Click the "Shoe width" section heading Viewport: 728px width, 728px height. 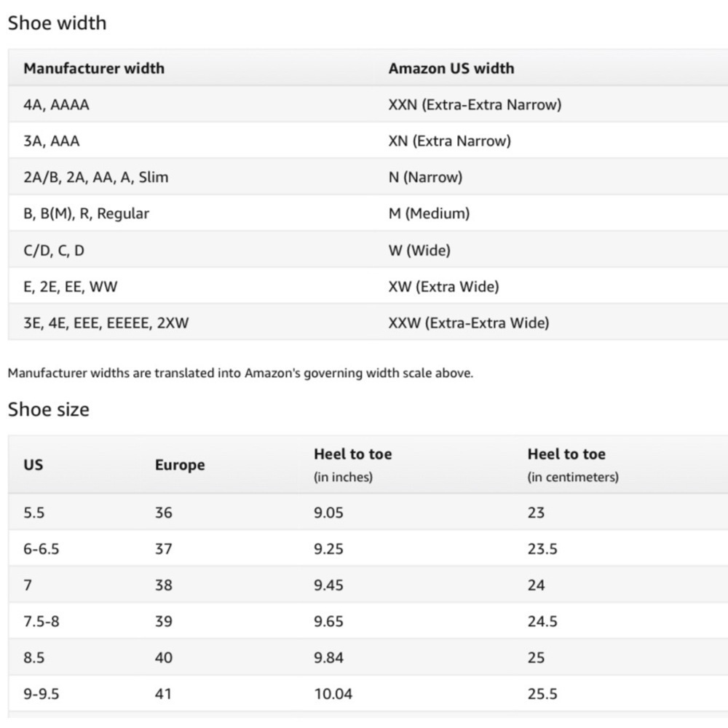[57, 23]
